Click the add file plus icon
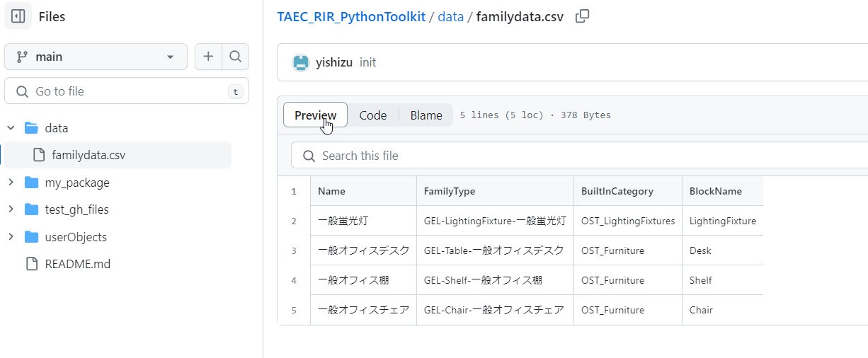The image size is (868, 358). click(208, 57)
